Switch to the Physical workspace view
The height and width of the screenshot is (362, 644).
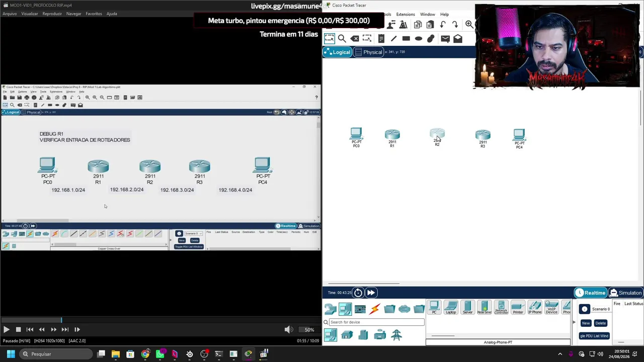click(x=369, y=52)
